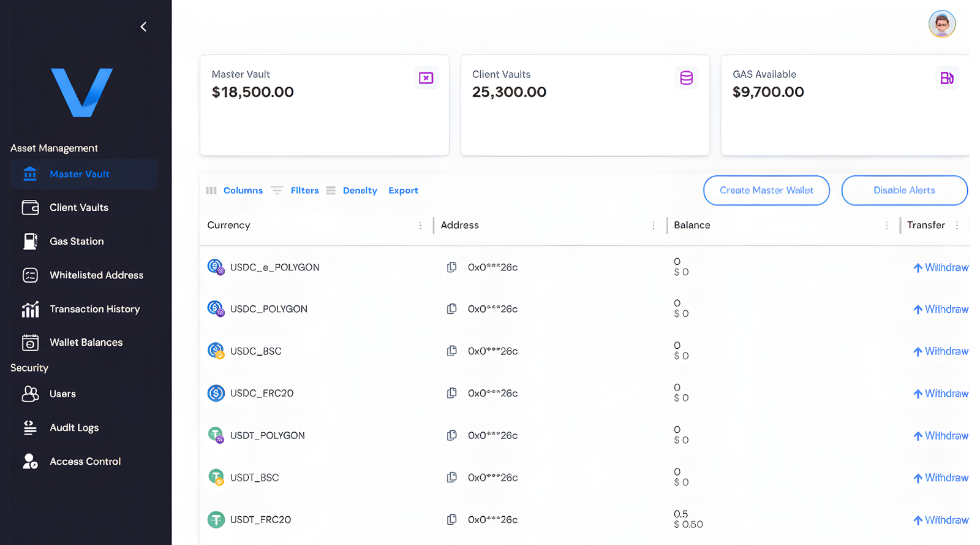The height and width of the screenshot is (545, 980).
Task: Open the user profile avatar
Action: point(941,25)
